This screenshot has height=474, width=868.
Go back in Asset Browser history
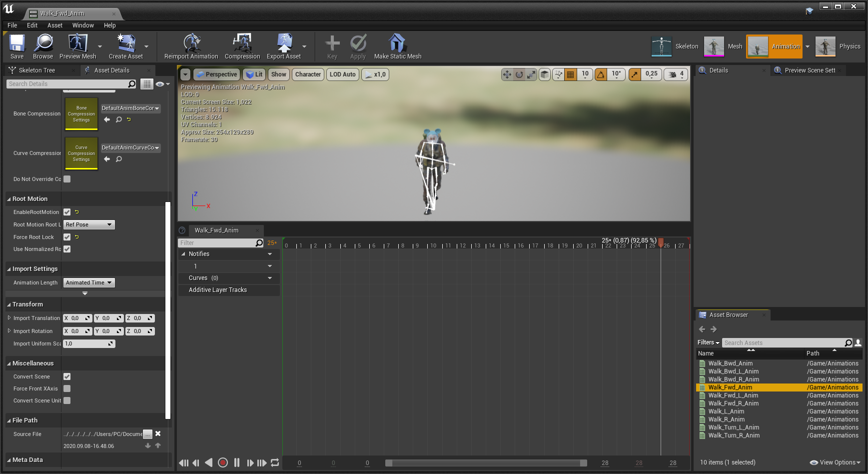tap(702, 329)
